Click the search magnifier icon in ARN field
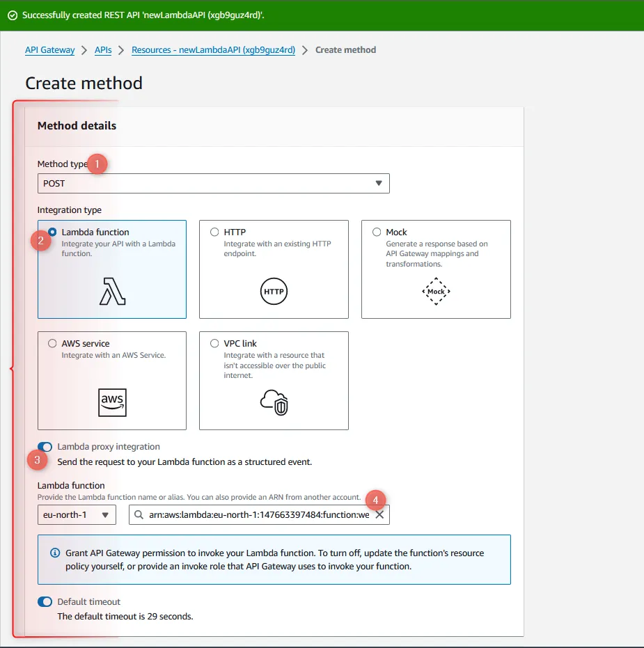This screenshot has width=644, height=648. 139,515
